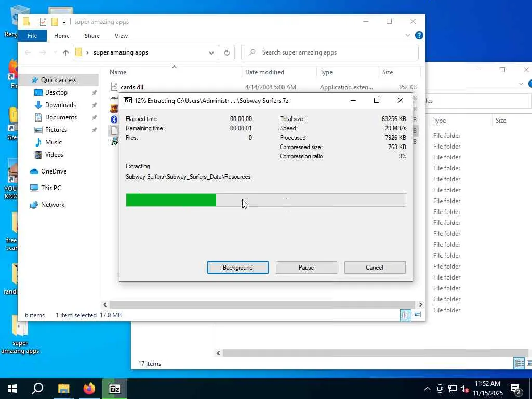Sort by Size column in rear window
The width and height of the screenshot is (532, 399).
tap(500, 121)
